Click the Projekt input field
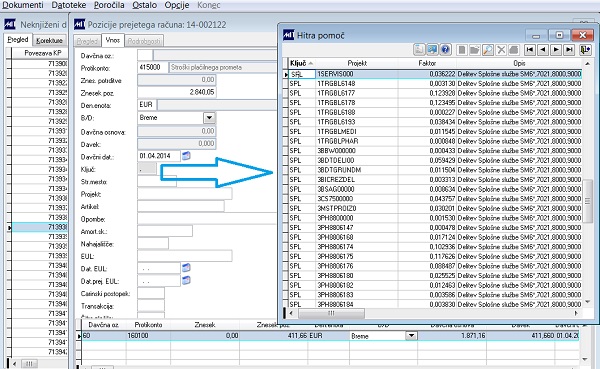 [185, 194]
